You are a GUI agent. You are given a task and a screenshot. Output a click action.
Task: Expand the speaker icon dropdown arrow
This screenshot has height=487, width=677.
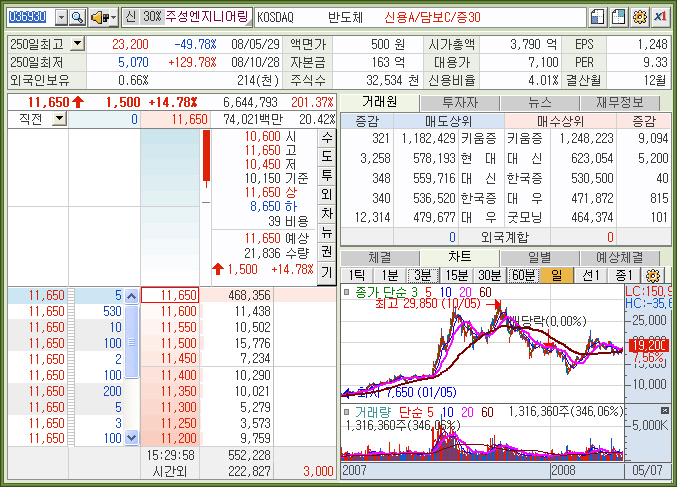(x=113, y=17)
